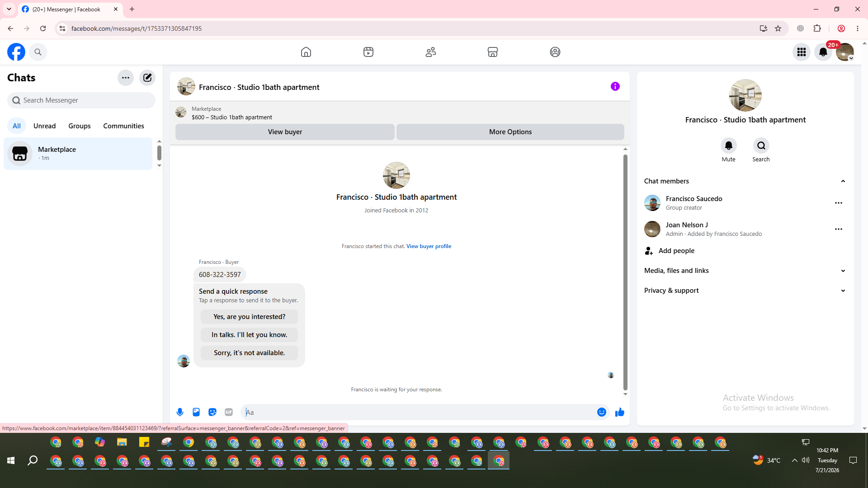This screenshot has height=488, width=868.
Task: Send quick response 'In talks. I'll let you know.'
Action: point(250,335)
